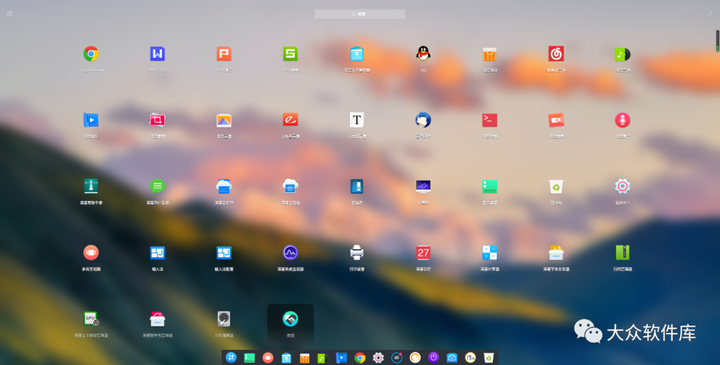Click the purple power button in dock

tap(433, 358)
